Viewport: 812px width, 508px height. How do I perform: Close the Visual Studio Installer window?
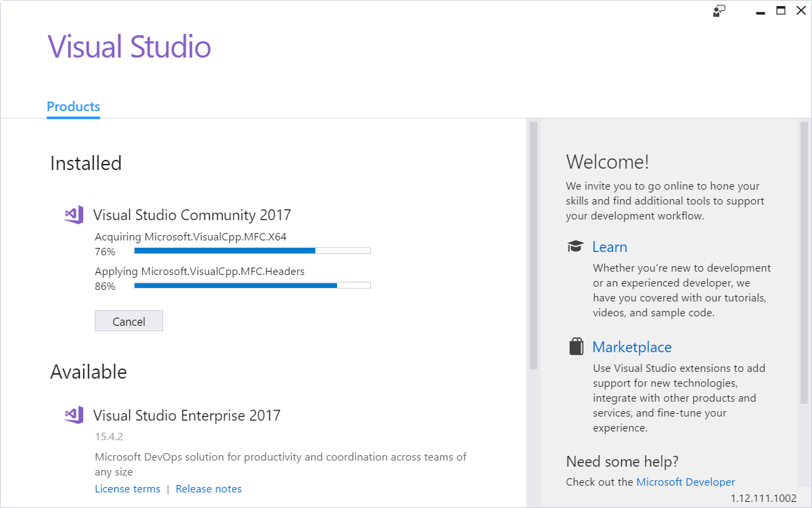click(x=801, y=11)
